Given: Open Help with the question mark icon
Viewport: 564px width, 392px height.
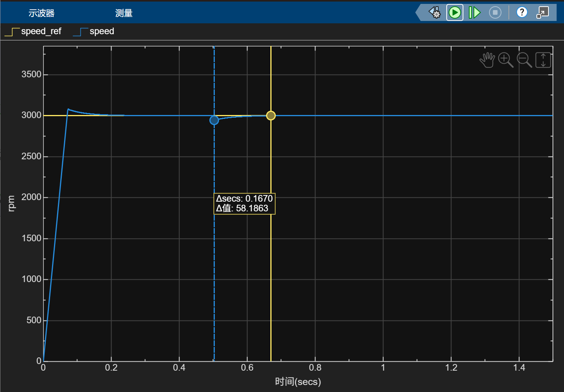Looking at the screenshot, I should 522,12.
